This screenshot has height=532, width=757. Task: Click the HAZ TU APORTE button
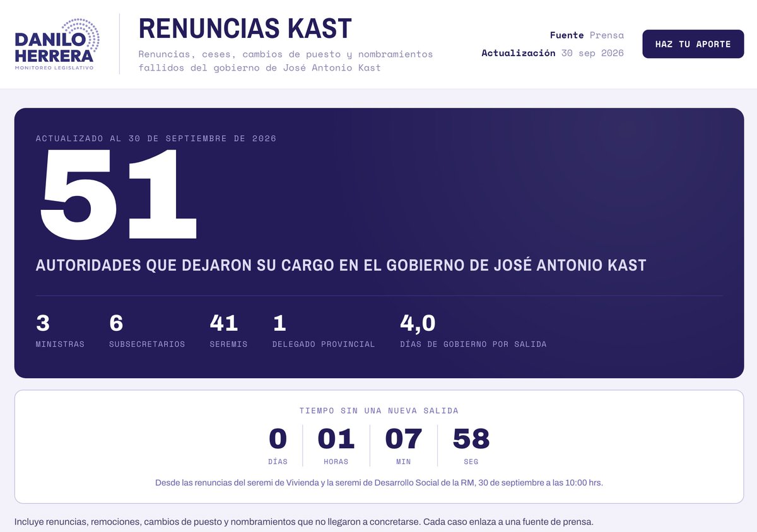693,44
